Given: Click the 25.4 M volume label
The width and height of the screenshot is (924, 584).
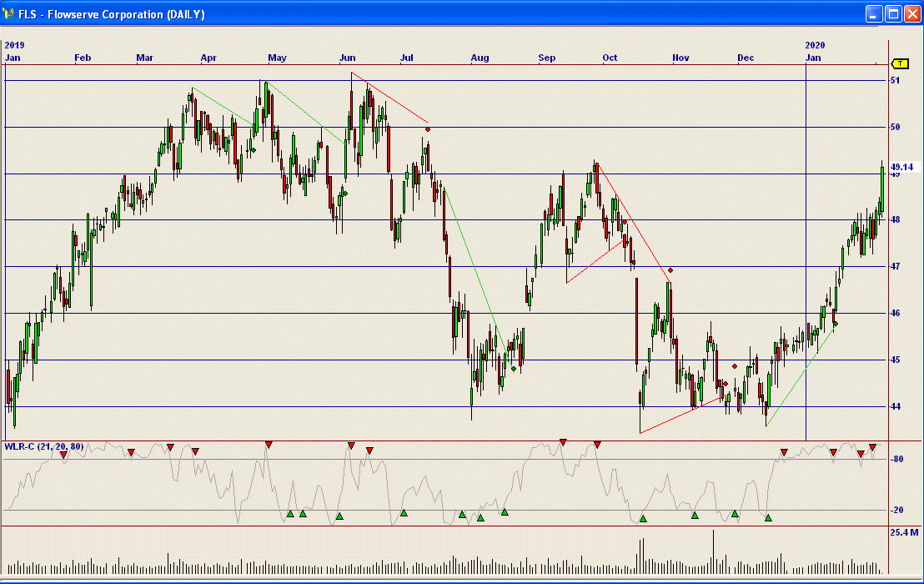Looking at the screenshot, I should point(904,532).
